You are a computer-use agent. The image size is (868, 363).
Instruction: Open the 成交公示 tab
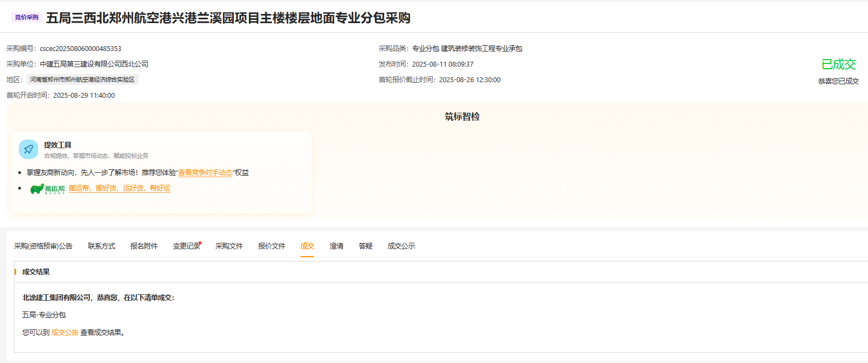401,246
